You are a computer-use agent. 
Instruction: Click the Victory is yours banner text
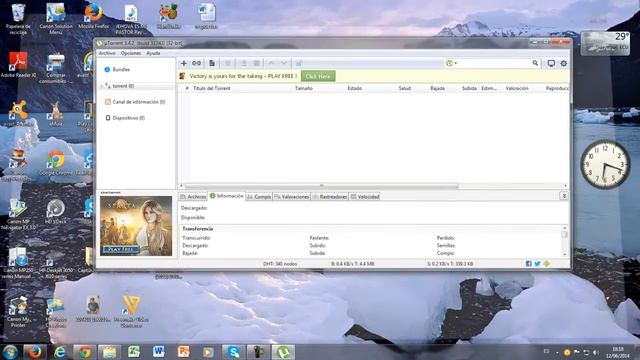pos(243,76)
